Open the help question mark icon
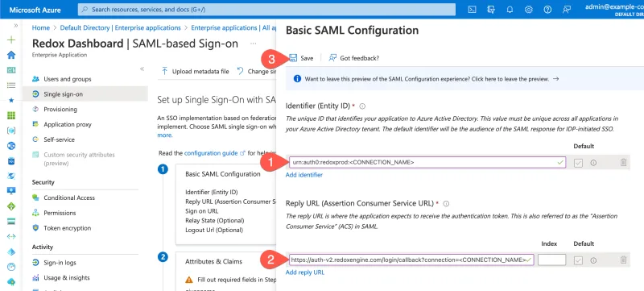644x291 pixels. coord(547,10)
